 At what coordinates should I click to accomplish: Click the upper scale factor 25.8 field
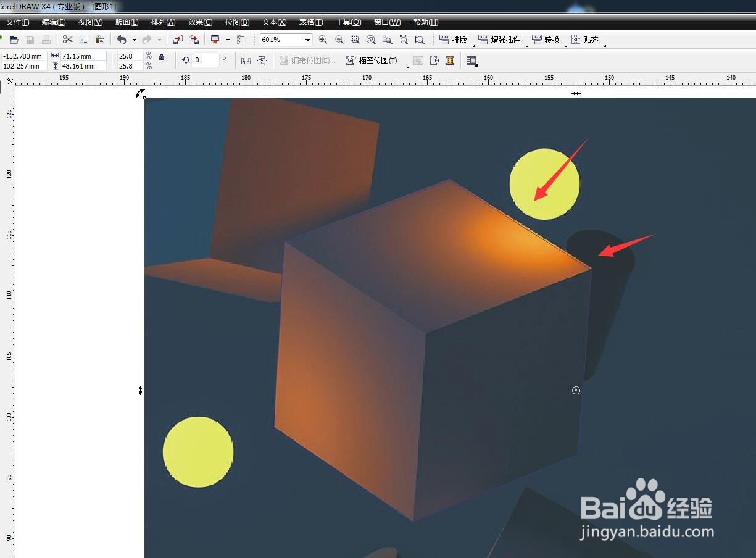pos(130,56)
